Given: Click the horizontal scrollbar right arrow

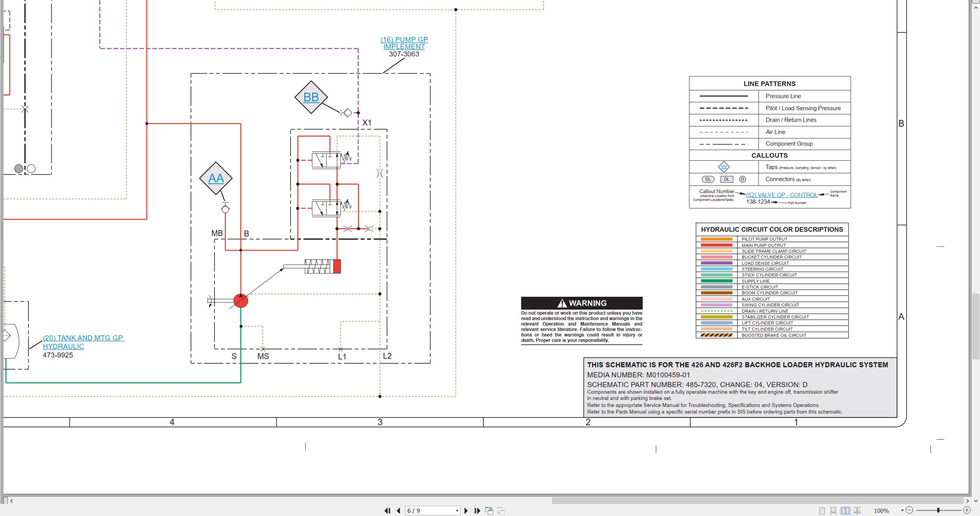Looking at the screenshot, I should tap(968, 501).
